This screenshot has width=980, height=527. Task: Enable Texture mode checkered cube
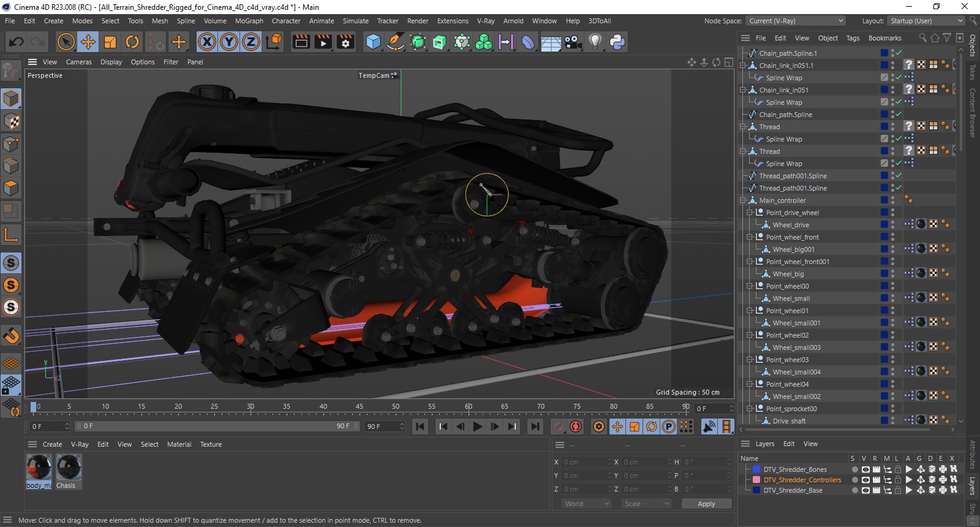[x=11, y=121]
